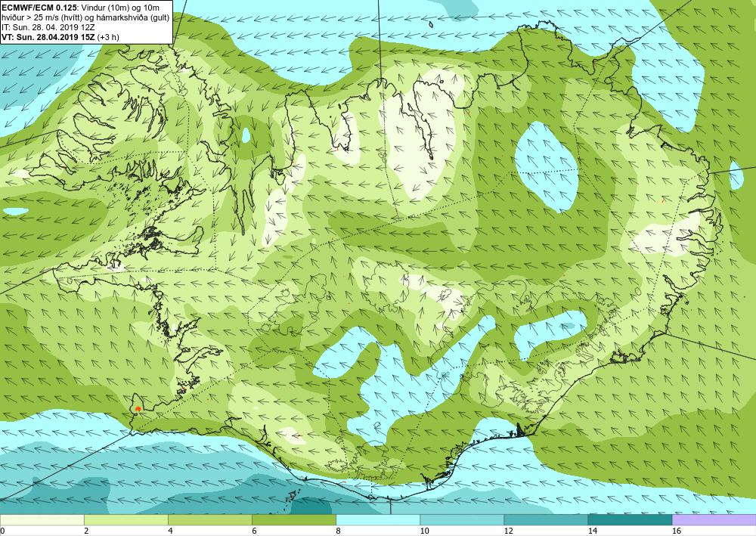Screen dimensions: 756x536
Task: Click the 'VT: Sun. 28.04.2019 15Z' line
Action: pyautogui.click(x=48, y=37)
